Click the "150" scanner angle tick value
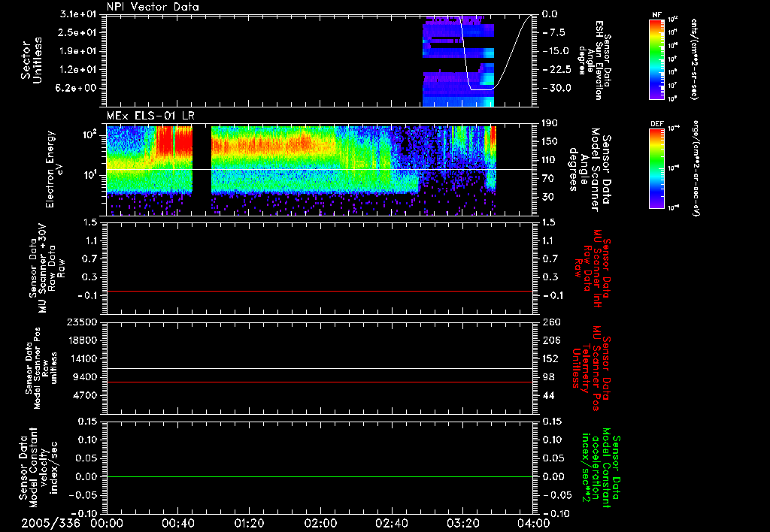The width and height of the screenshot is (770, 532). point(550,142)
